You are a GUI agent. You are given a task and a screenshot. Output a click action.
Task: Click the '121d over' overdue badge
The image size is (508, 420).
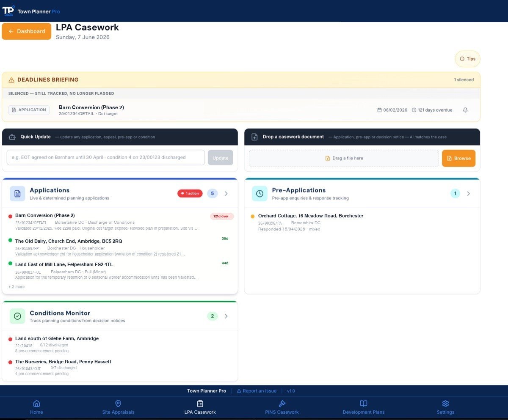click(222, 216)
